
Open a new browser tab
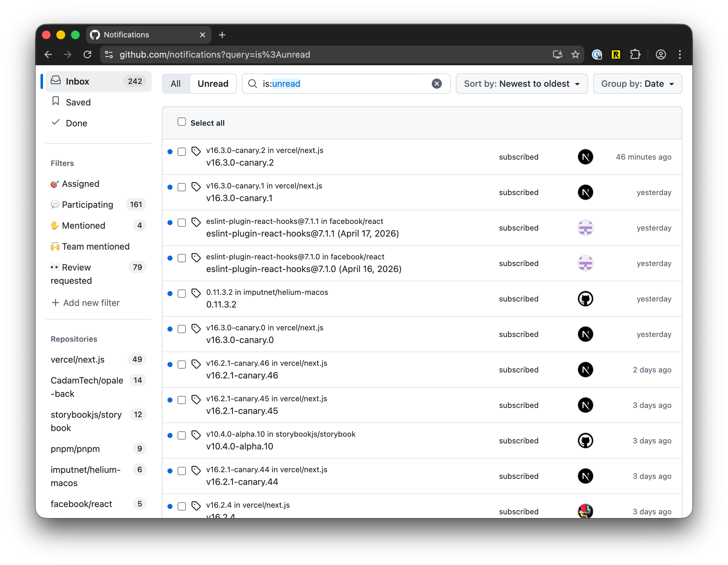[x=222, y=35]
